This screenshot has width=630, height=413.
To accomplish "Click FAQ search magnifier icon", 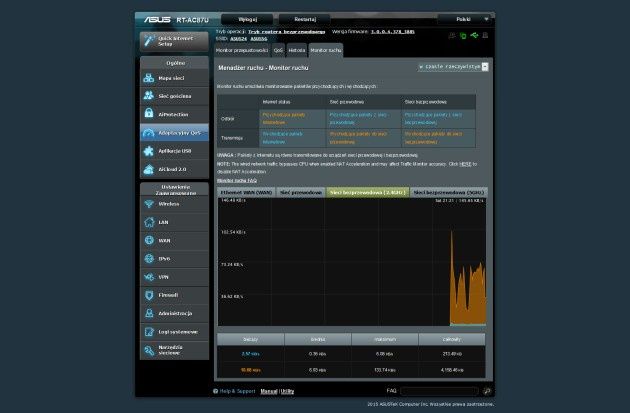I will coord(487,391).
